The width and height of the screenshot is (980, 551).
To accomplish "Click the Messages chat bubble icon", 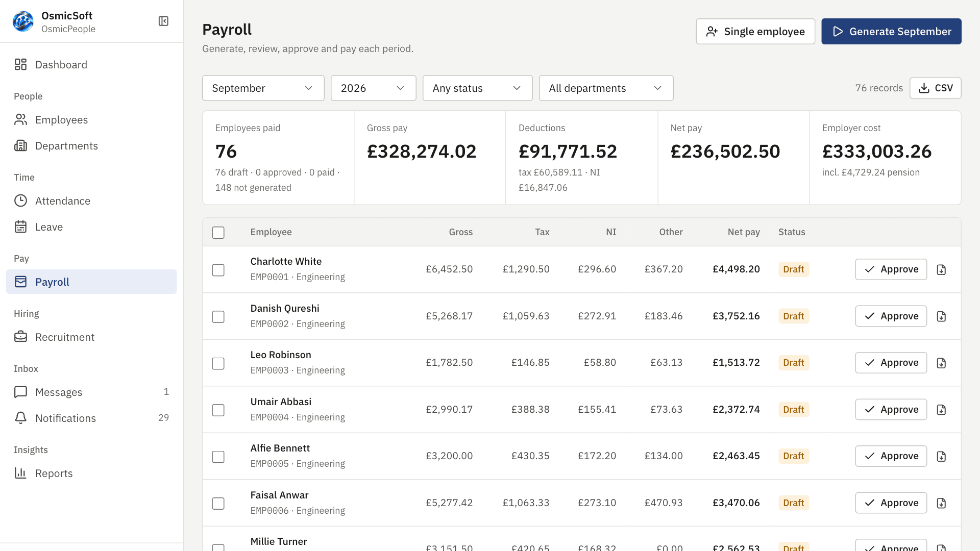I will click(x=20, y=392).
